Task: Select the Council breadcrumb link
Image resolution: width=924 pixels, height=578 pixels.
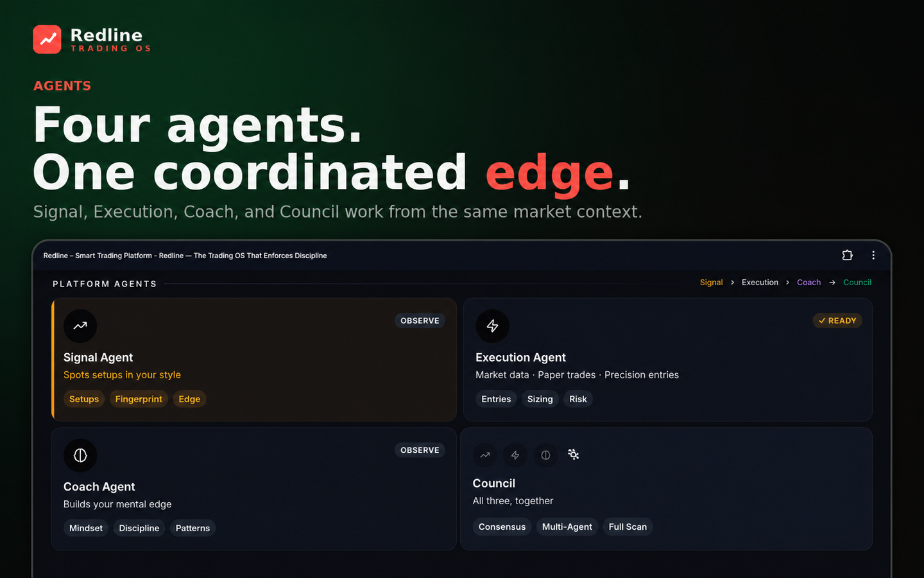Action: pyautogui.click(x=857, y=283)
